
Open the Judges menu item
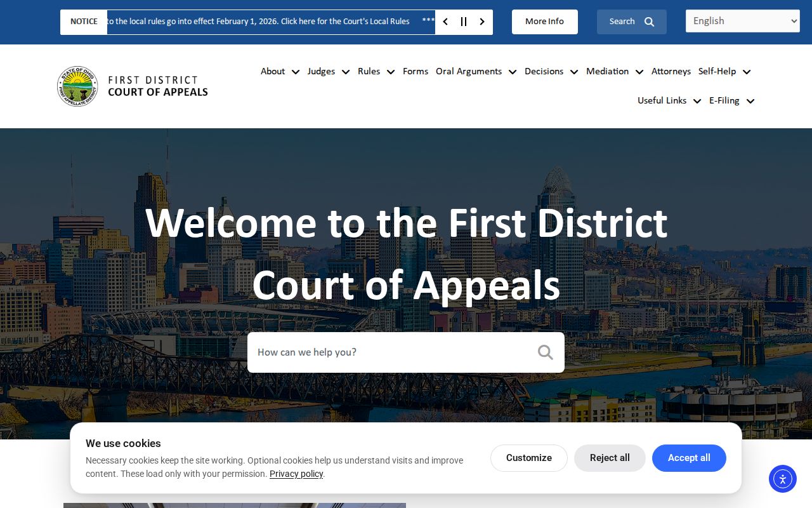321,71
